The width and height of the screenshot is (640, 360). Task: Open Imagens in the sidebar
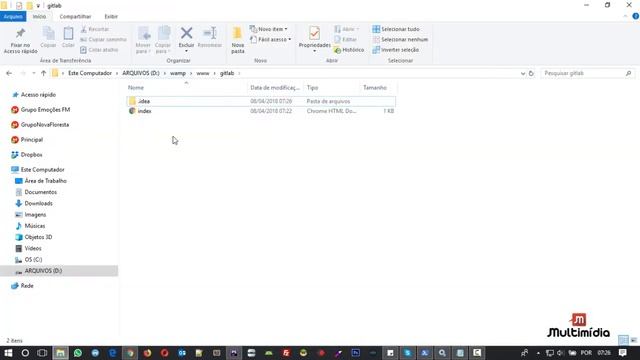click(35, 215)
